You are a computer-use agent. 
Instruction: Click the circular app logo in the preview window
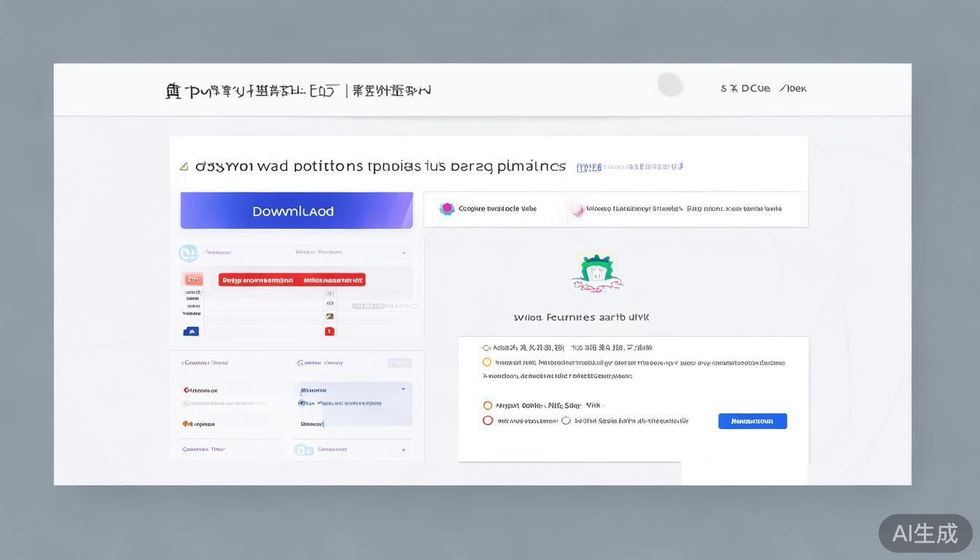tap(188, 252)
